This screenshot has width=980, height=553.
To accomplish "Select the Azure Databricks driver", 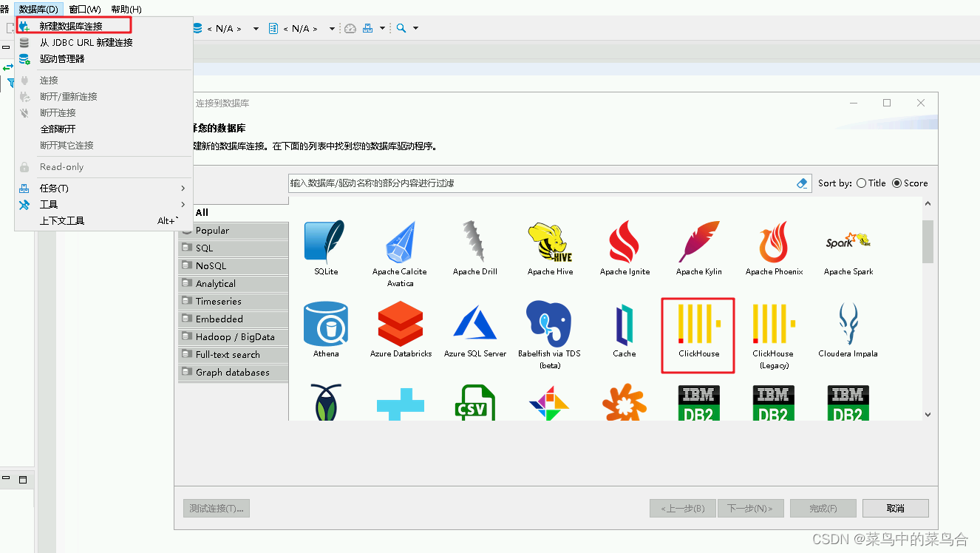I will click(401, 330).
